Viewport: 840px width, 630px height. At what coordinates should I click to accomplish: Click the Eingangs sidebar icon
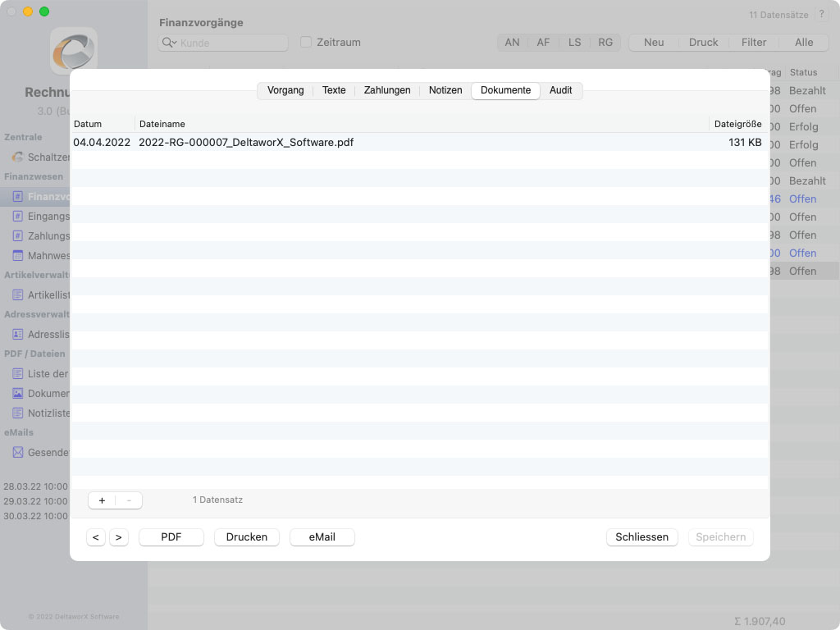18,217
